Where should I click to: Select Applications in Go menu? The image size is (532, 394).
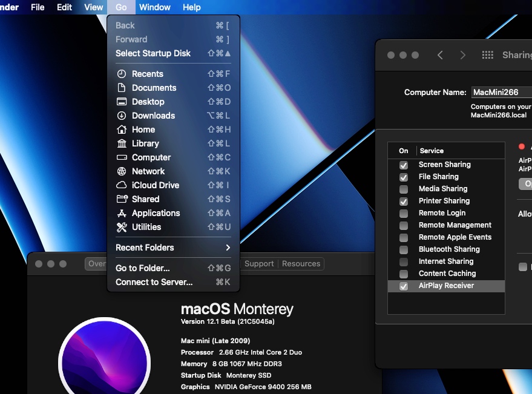[173, 213]
